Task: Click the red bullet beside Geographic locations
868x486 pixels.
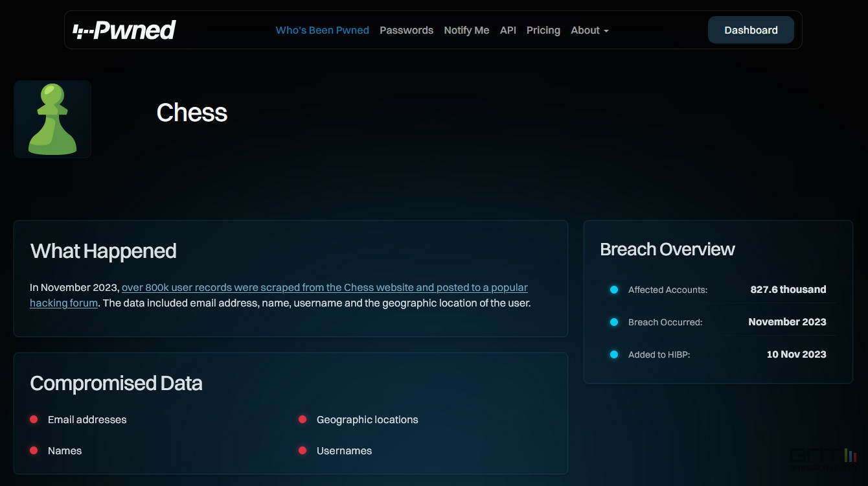Action: 303,419
